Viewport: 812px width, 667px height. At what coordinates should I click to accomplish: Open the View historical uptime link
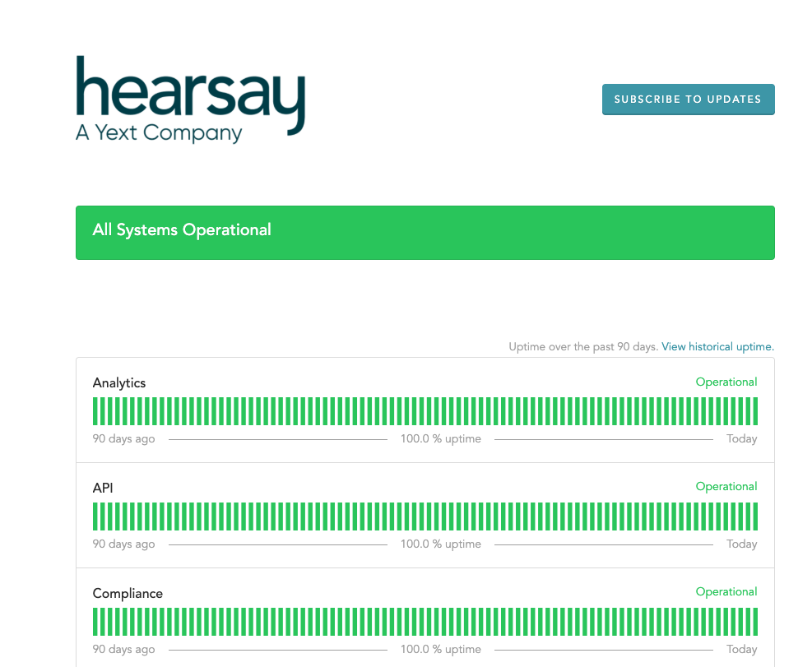717,346
